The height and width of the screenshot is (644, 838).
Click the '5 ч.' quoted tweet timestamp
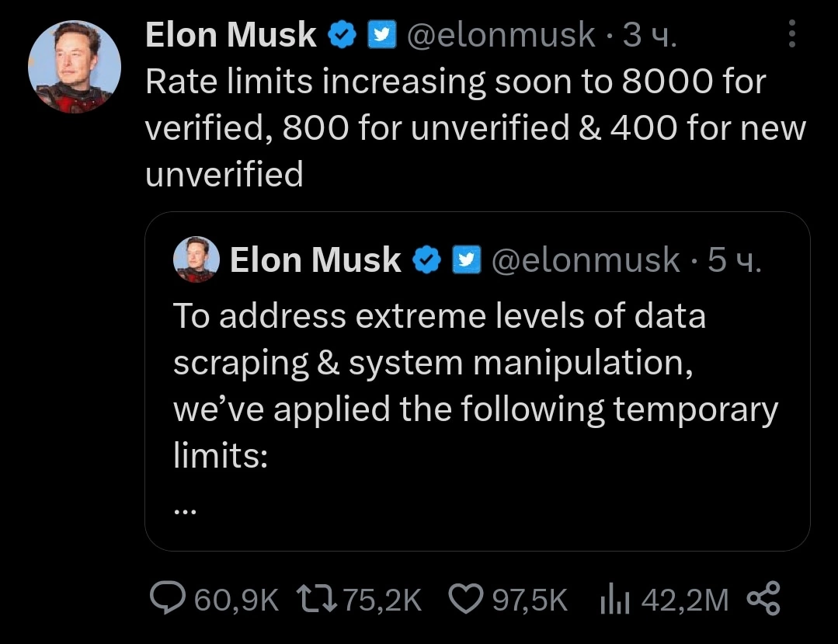click(734, 261)
